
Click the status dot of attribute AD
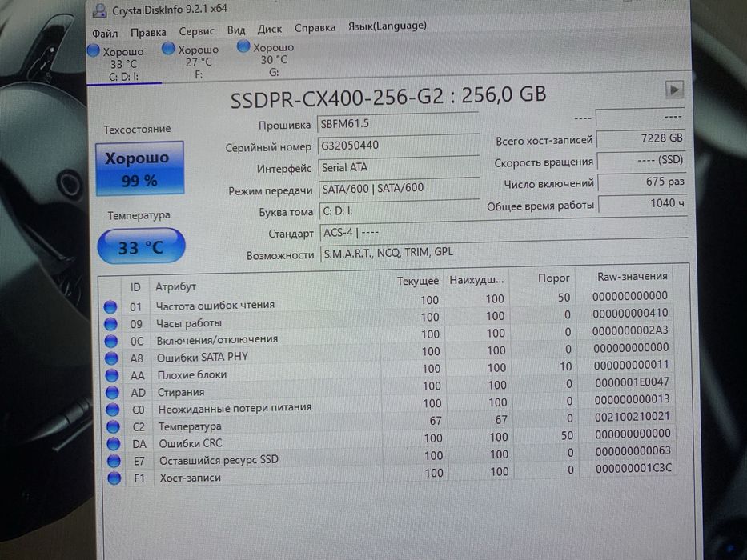[x=112, y=392]
